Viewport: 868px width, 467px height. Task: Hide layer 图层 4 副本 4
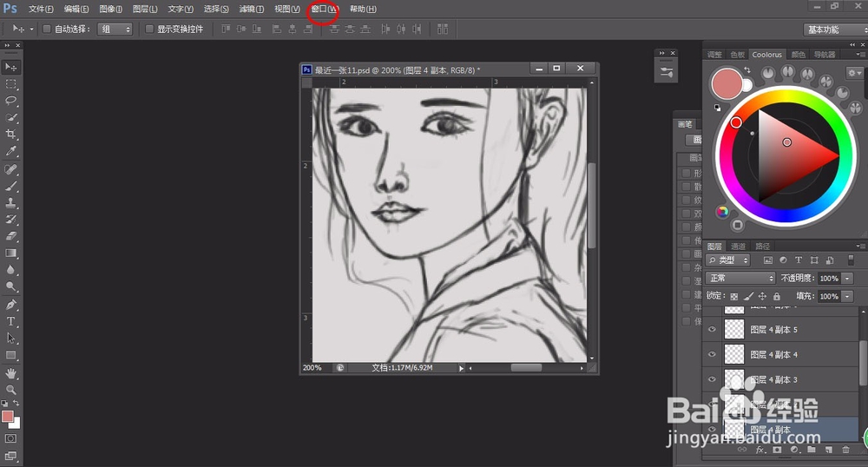pyautogui.click(x=713, y=354)
